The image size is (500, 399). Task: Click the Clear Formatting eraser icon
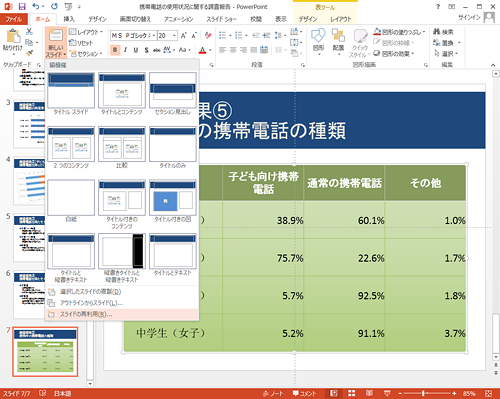tap(208, 35)
